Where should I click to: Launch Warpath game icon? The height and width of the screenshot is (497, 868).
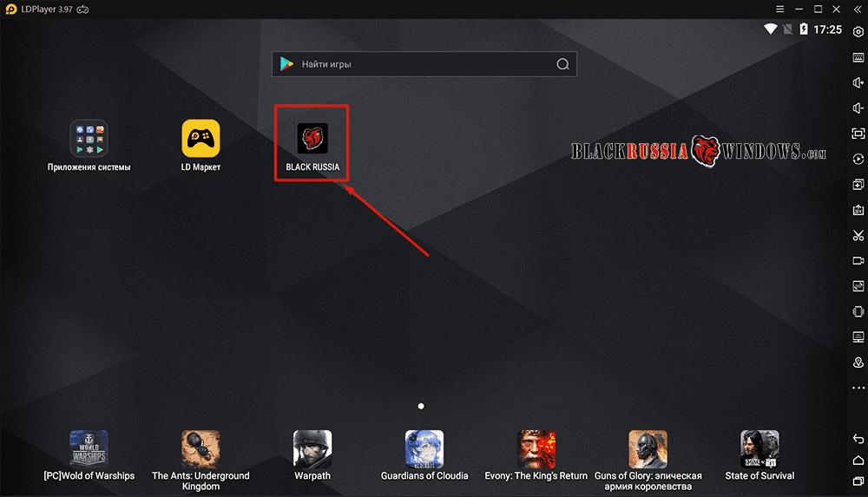click(312, 448)
